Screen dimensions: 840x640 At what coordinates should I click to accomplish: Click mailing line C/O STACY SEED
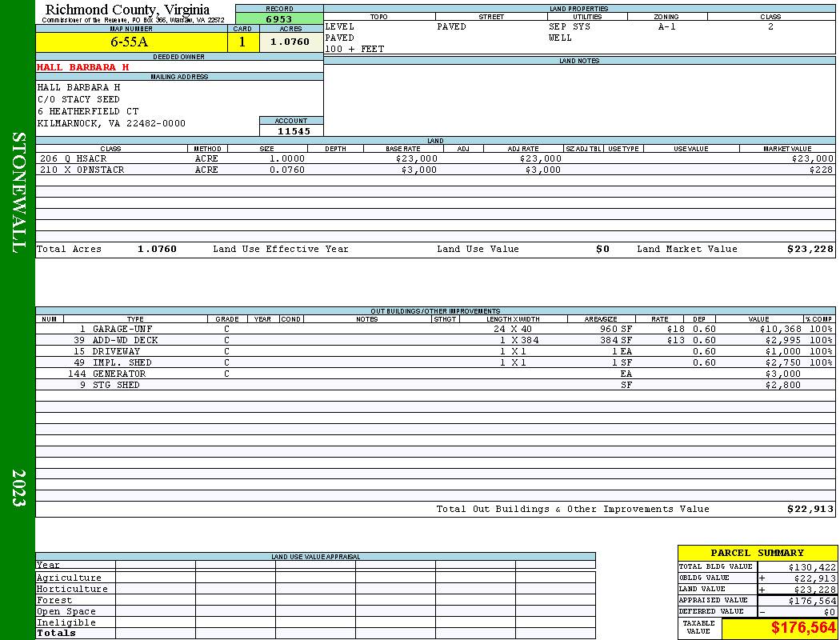78,99
